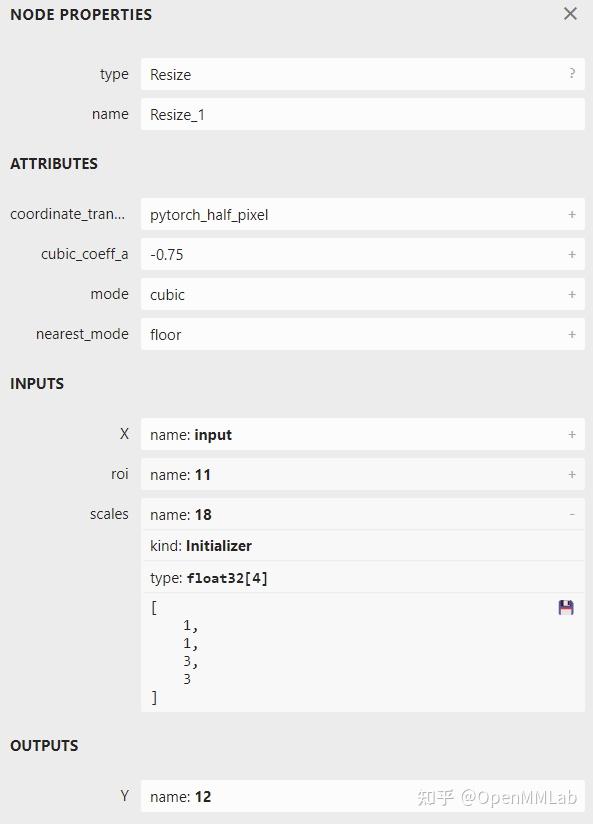Viewport: 593px width, 824px height.
Task: Select the scales name 18 row
Action: click(x=363, y=514)
